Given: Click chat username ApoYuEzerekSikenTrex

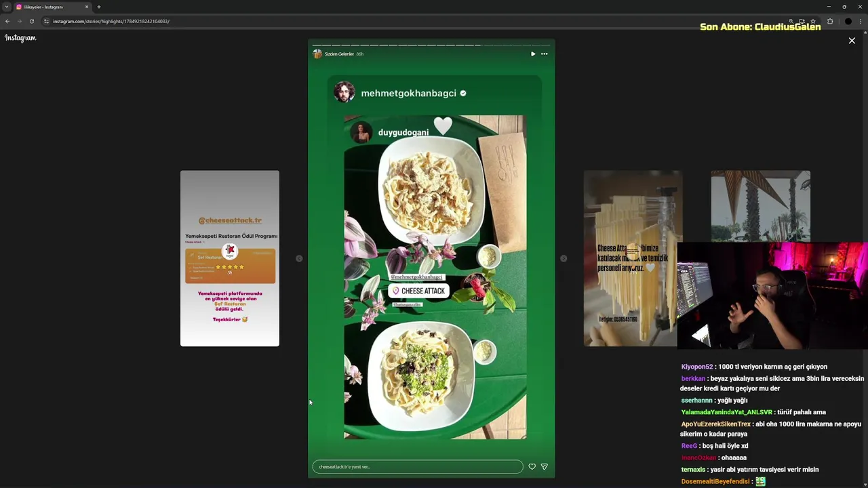Looking at the screenshot, I should [x=715, y=424].
